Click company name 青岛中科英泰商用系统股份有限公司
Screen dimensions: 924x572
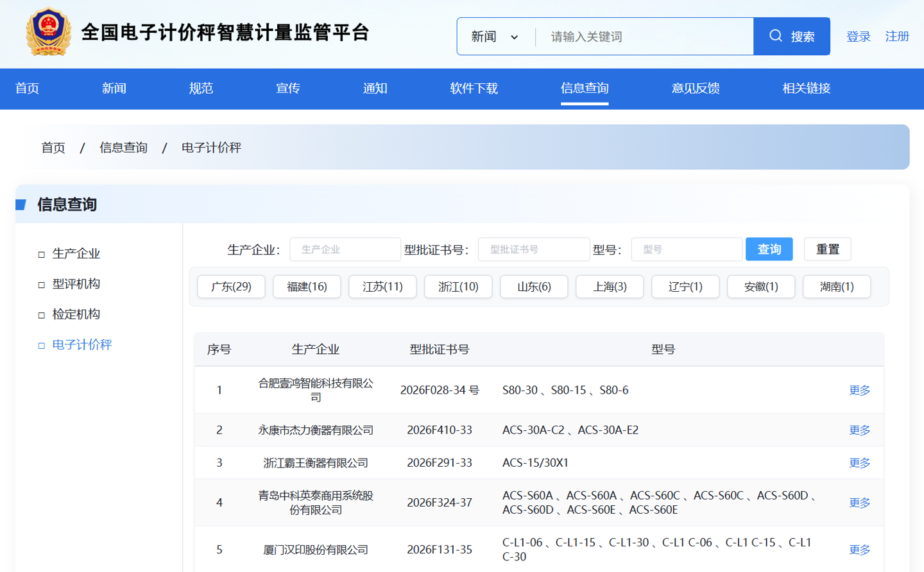(316, 503)
